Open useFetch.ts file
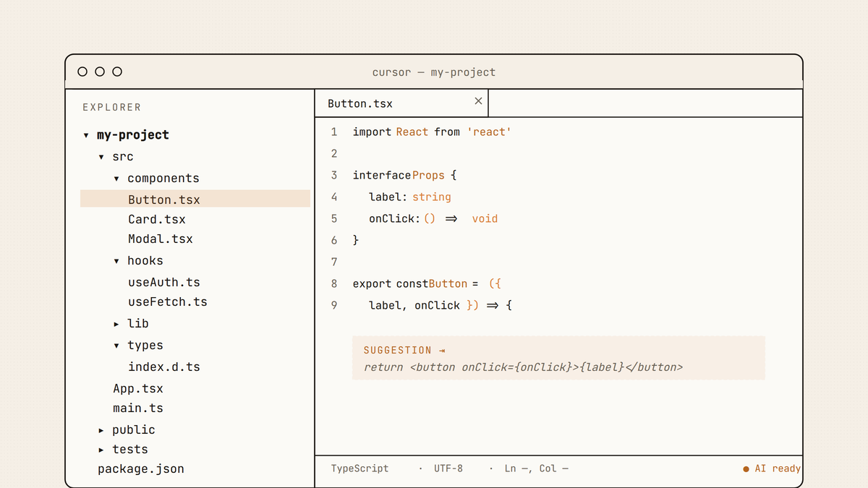Image resolution: width=868 pixels, height=488 pixels. (x=168, y=301)
